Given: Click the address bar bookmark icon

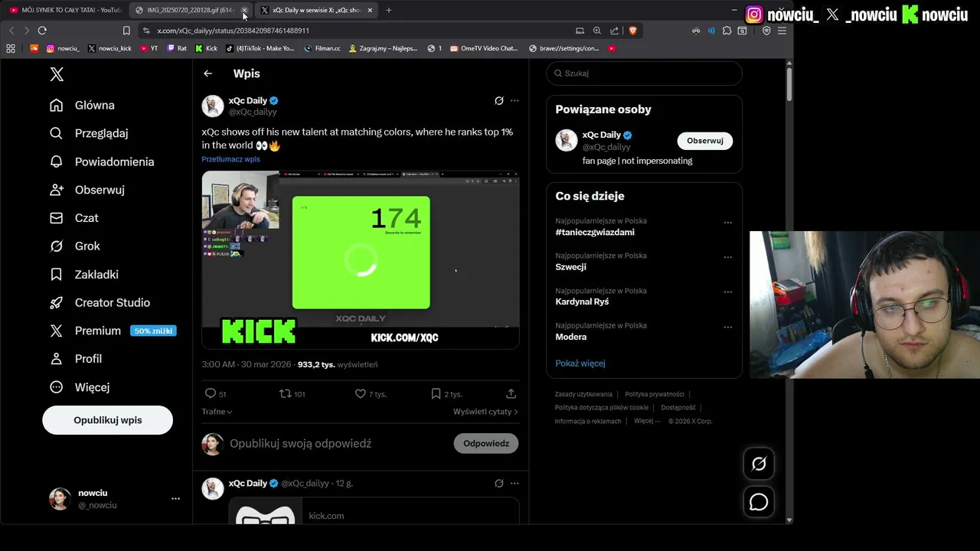Looking at the screenshot, I should point(126,31).
